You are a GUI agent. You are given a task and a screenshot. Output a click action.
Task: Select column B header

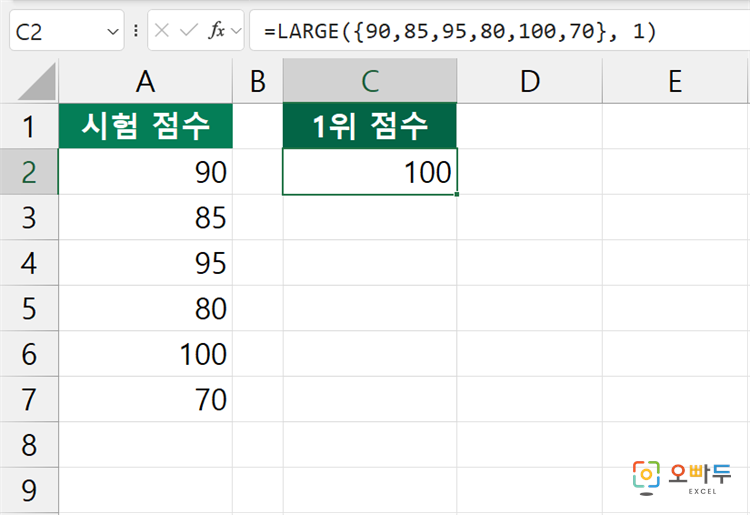258,81
